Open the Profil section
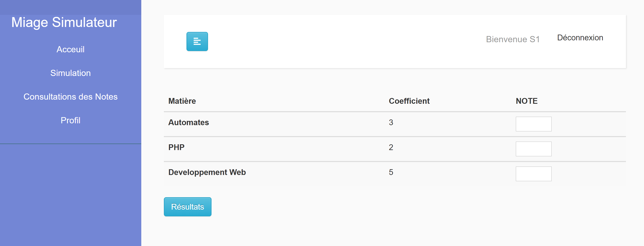This screenshot has height=246, width=644. pyautogui.click(x=70, y=120)
